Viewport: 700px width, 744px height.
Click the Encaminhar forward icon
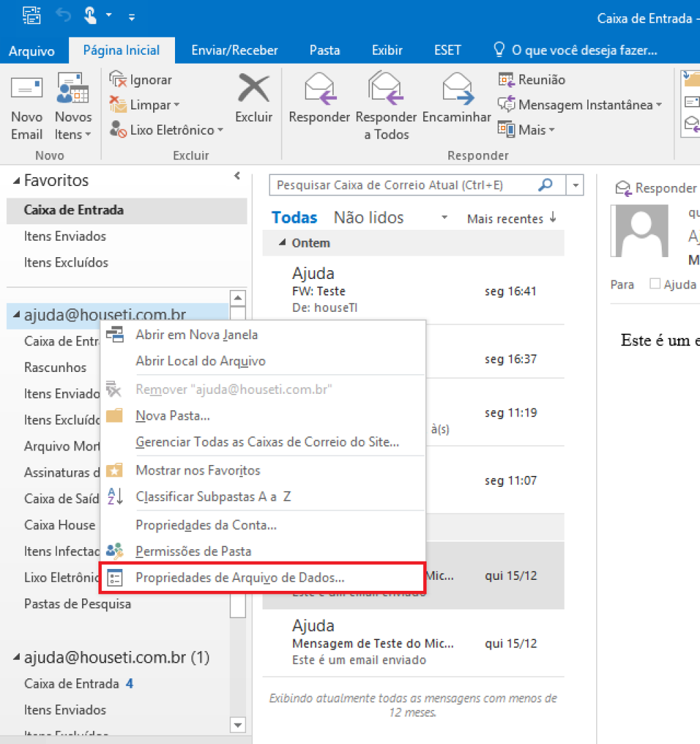(x=457, y=88)
